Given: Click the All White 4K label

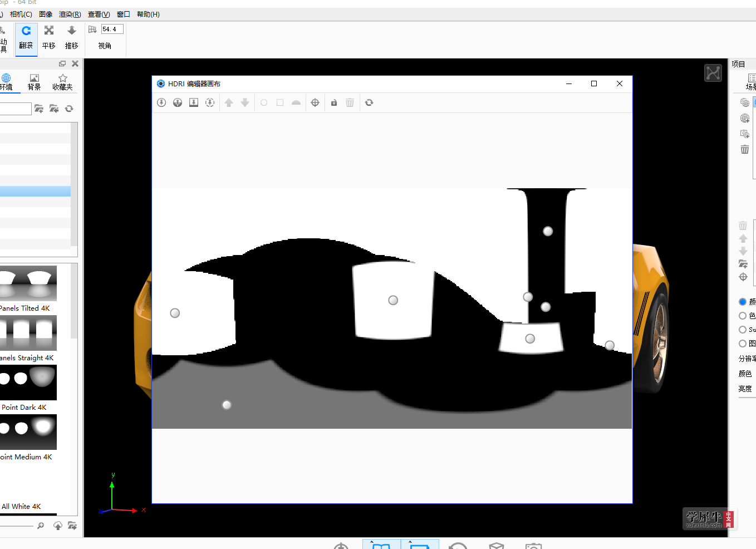Looking at the screenshot, I should click(21, 507).
